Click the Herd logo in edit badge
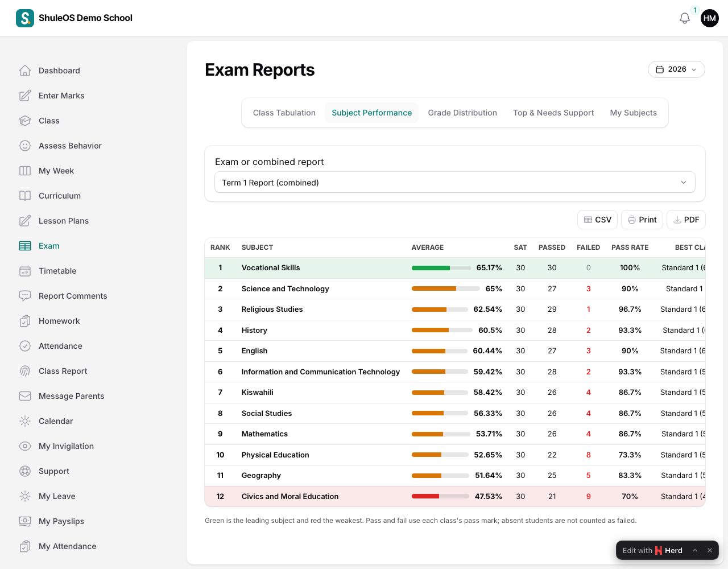 coord(659,550)
